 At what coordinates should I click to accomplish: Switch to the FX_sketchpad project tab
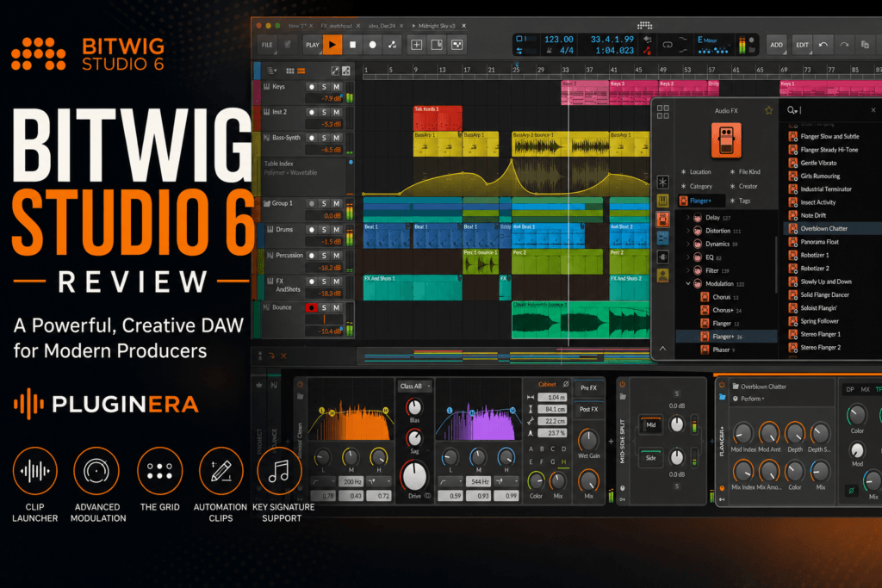(337, 26)
